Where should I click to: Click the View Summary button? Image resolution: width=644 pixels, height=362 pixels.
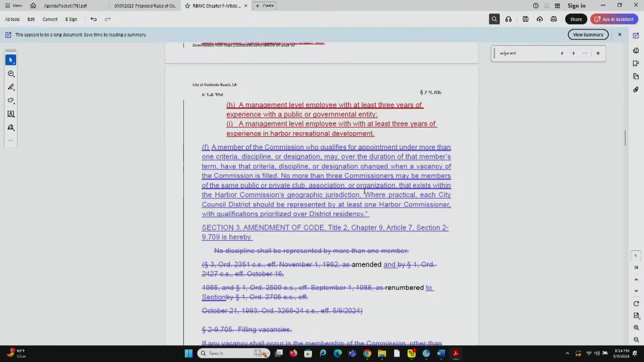[x=588, y=35]
